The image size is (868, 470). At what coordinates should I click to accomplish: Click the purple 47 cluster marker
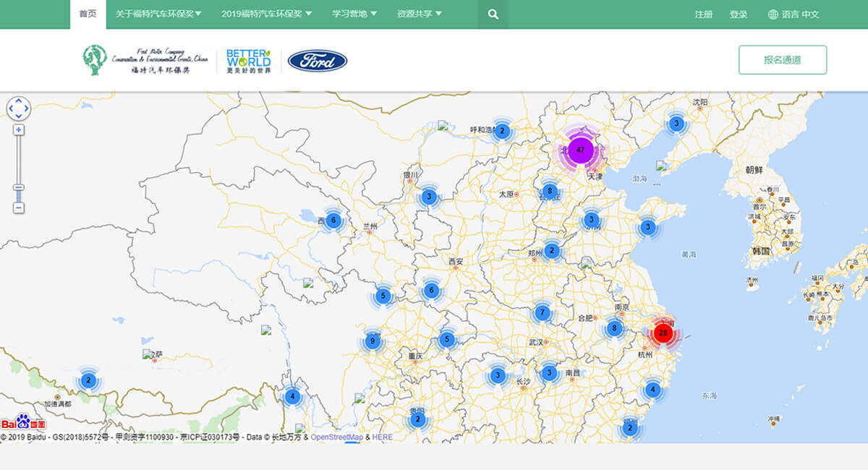tap(580, 150)
